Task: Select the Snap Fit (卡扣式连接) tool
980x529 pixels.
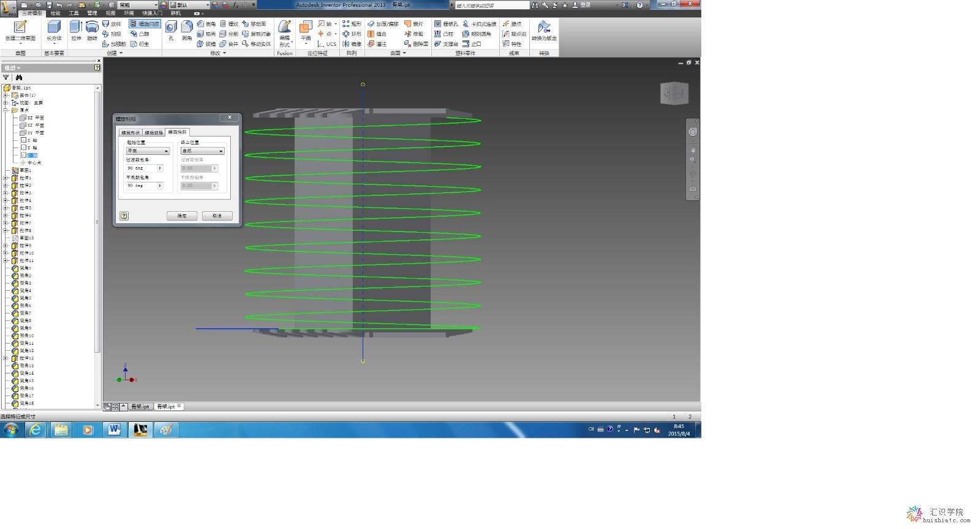Action: coord(480,24)
